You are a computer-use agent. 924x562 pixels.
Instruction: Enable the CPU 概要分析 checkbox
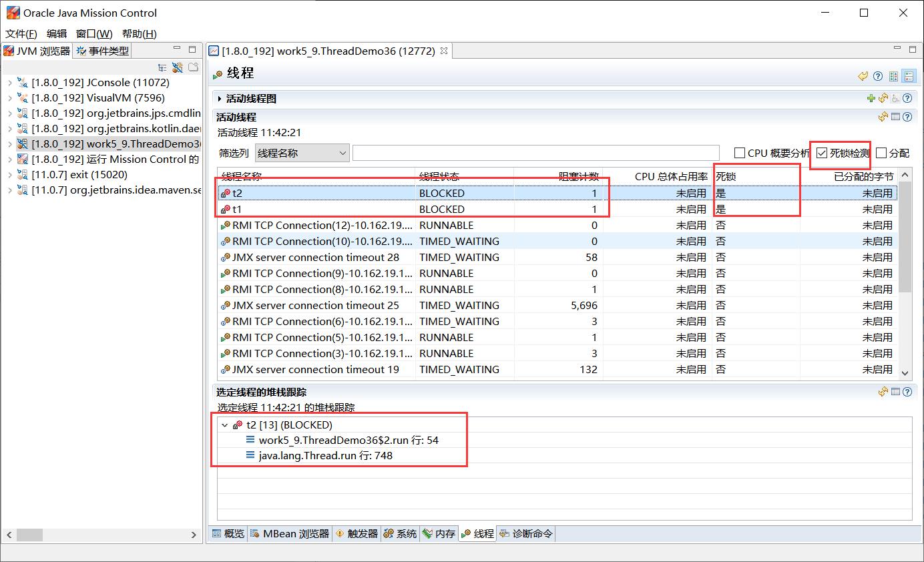click(740, 153)
